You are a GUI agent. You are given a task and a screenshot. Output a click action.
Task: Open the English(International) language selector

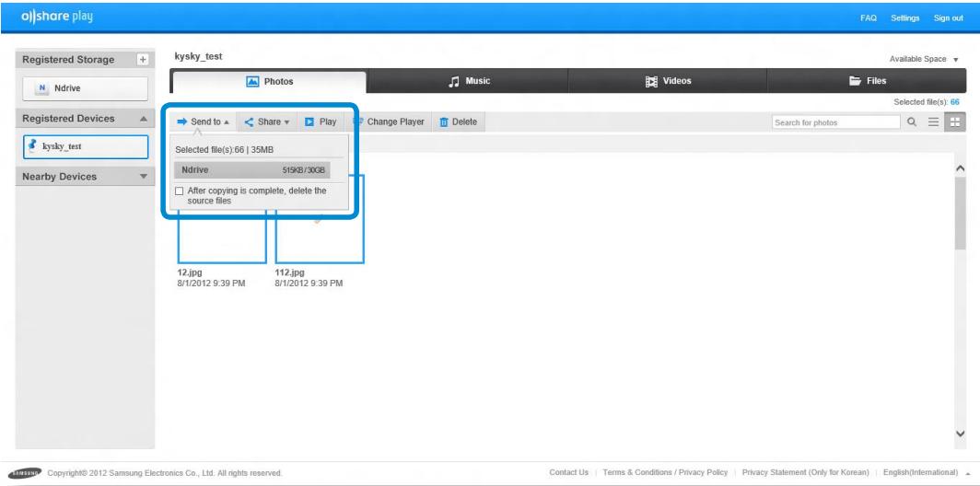[x=927, y=472]
